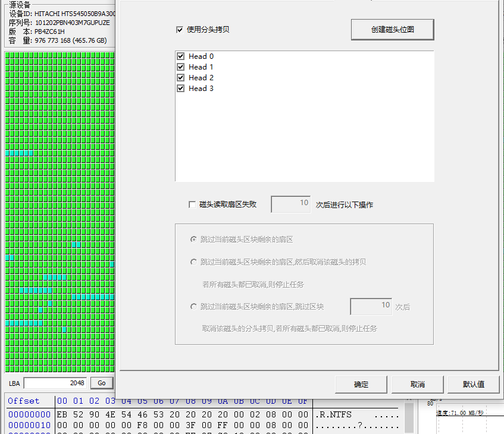The height and width of the screenshot is (434, 504).
Task: Select radio 跳过当前磁头区块剩余的扇区
Action: (193, 240)
